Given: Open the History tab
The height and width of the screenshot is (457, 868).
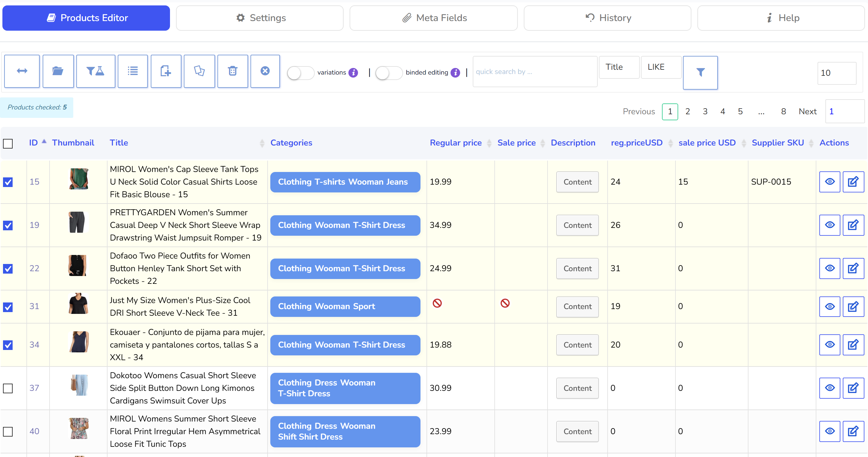Looking at the screenshot, I should (607, 18).
